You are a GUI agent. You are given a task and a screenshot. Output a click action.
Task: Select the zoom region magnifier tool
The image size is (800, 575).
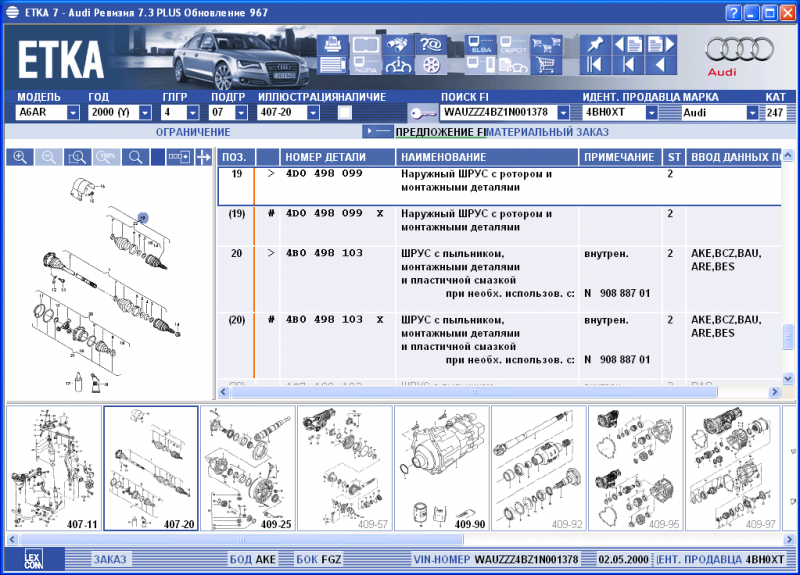click(x=78, y=157)
